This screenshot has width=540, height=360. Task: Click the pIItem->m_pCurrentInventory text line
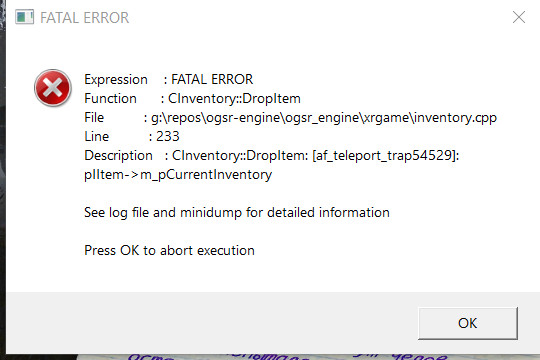tap(178, 175)
